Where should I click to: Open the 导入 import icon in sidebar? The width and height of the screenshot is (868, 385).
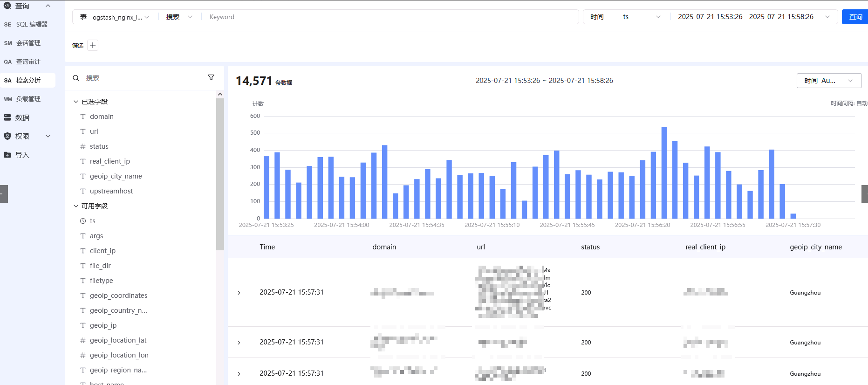tap(7, 155)
